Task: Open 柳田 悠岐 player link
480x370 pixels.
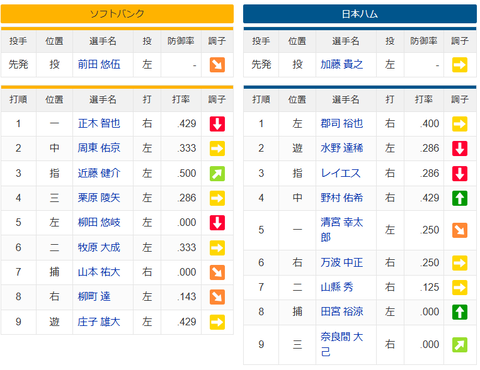Action: click(99, 222)
